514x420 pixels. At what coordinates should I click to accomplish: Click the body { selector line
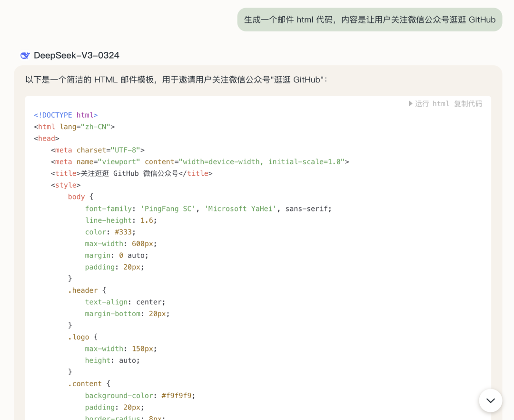pyautogui.click(x=80, y=197)
